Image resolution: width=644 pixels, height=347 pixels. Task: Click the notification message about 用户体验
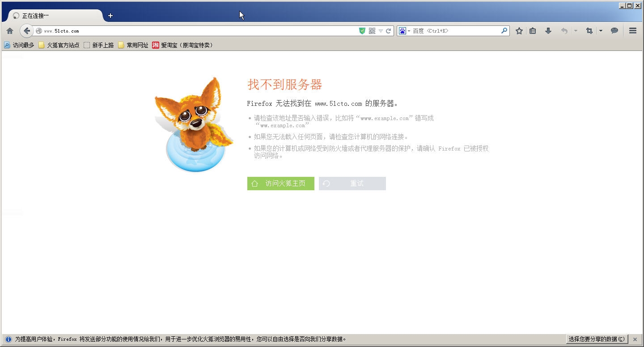(x=181, y=339)
